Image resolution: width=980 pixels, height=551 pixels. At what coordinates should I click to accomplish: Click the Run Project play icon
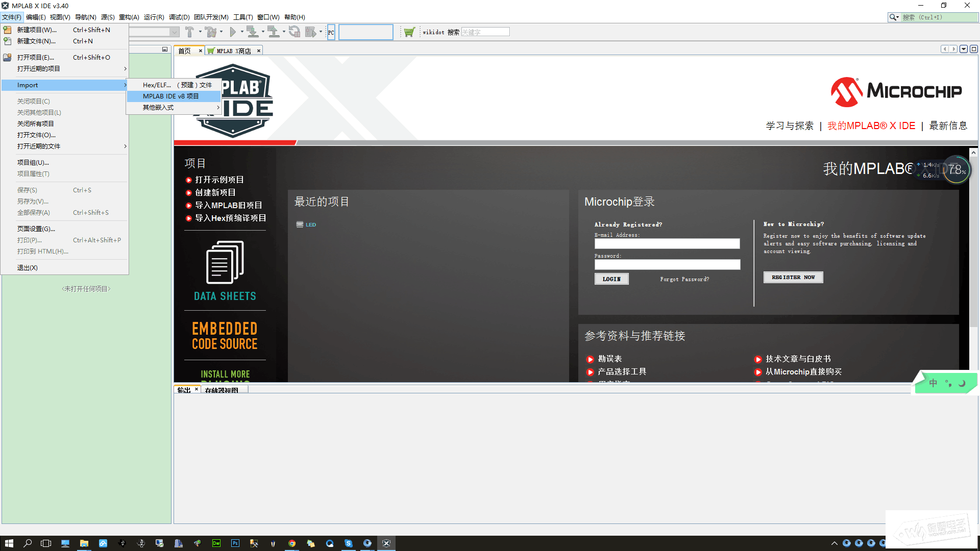(233, 32)
